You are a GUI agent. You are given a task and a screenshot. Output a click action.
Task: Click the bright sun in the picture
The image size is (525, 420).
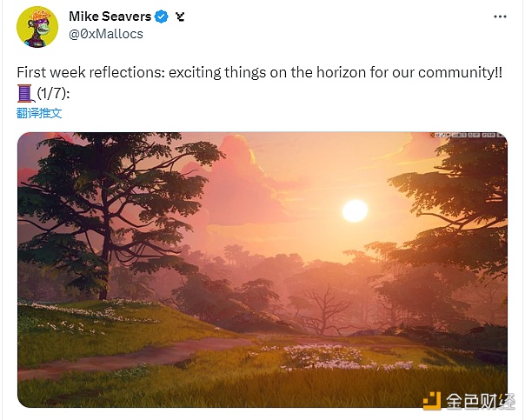point(355,210)
